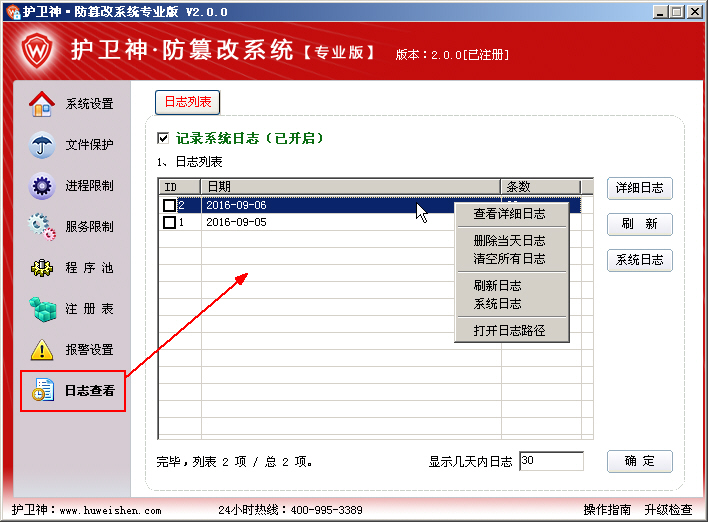Image resolution: width=708 pixels, height=522 pixels.
Task: Select the 日志查看 document clock icon
Action: click(x=43, y=390)
